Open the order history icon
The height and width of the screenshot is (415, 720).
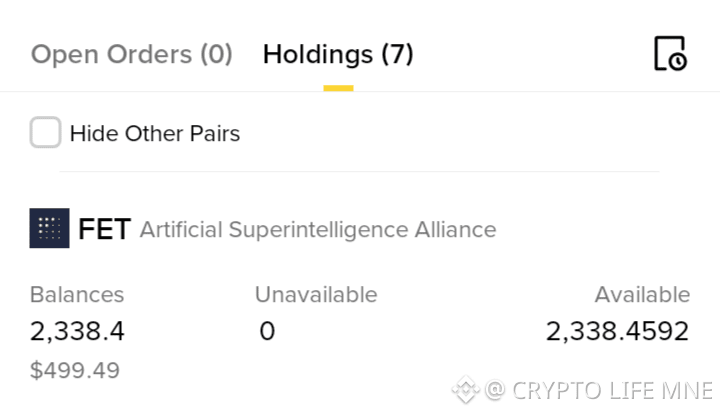click(x=670, y=53)
